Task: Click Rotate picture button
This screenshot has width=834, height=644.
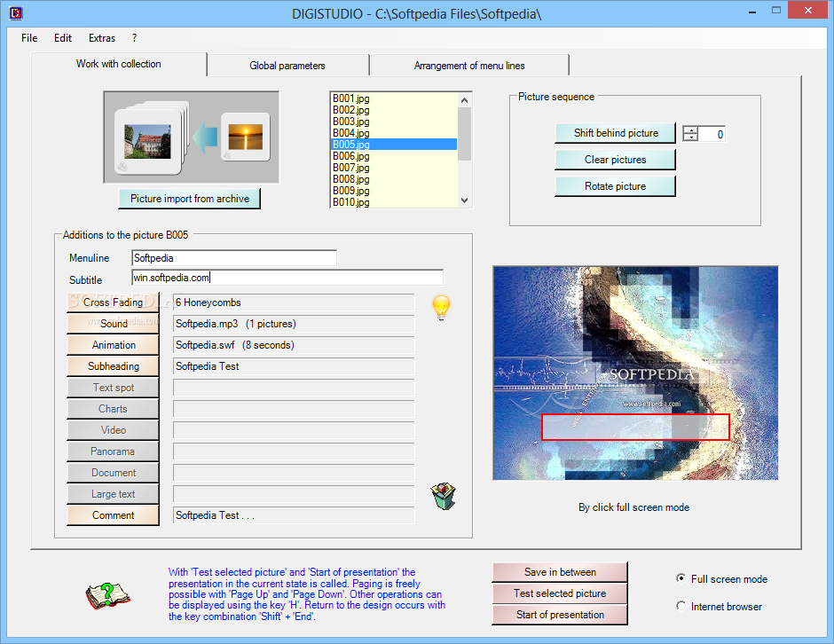Action: tap(616, 186)
